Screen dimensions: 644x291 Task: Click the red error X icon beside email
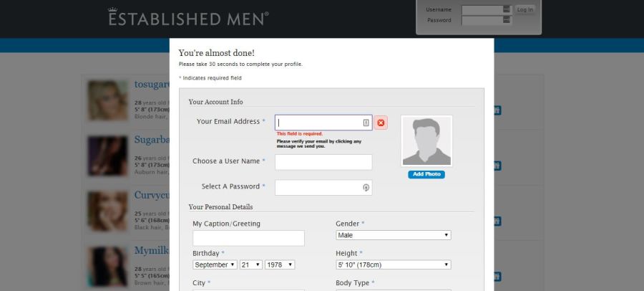point(381,123)
